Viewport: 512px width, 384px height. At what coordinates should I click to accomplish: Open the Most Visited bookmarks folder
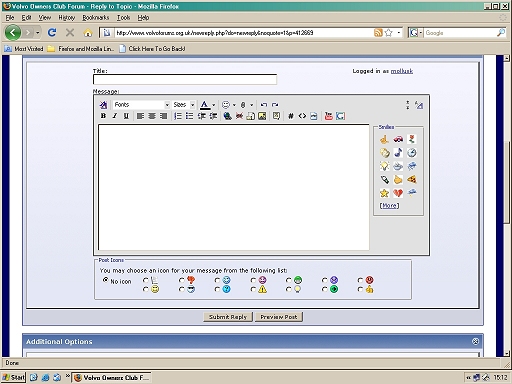(x=24, y=49)
